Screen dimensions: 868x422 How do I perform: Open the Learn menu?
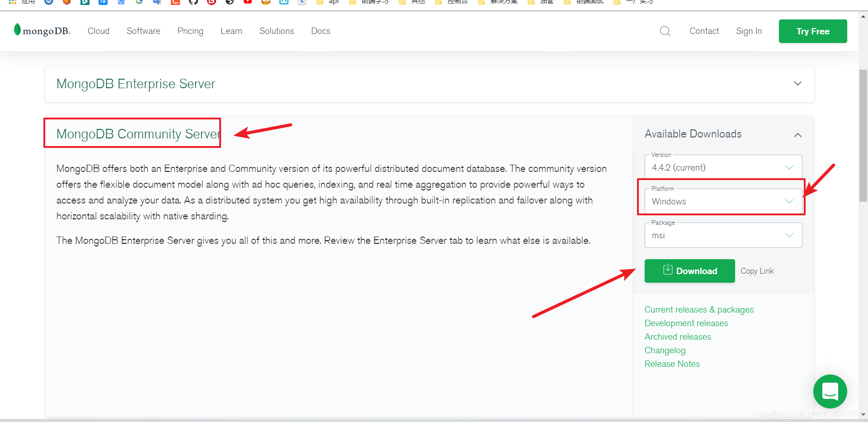[x=231, y=31]
